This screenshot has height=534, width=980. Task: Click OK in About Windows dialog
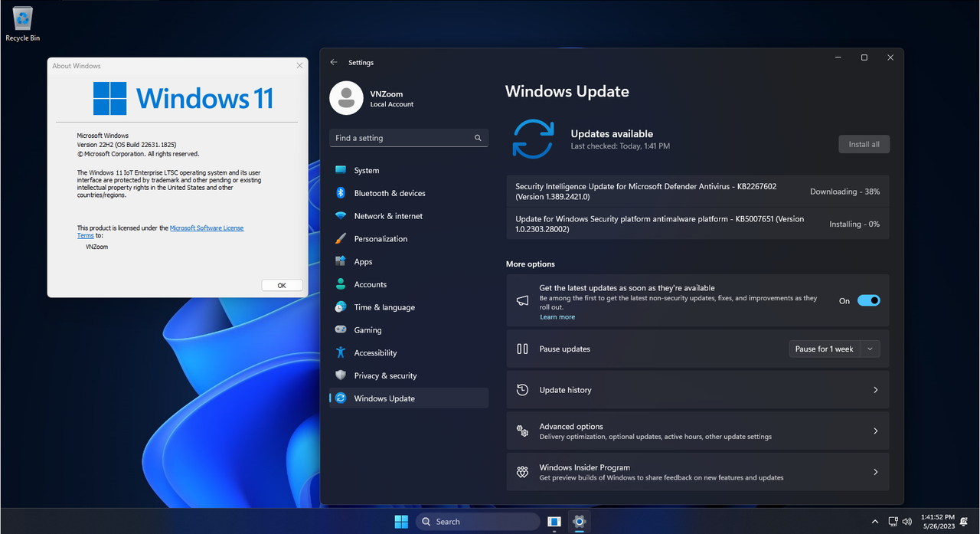[x=282, y=285]
